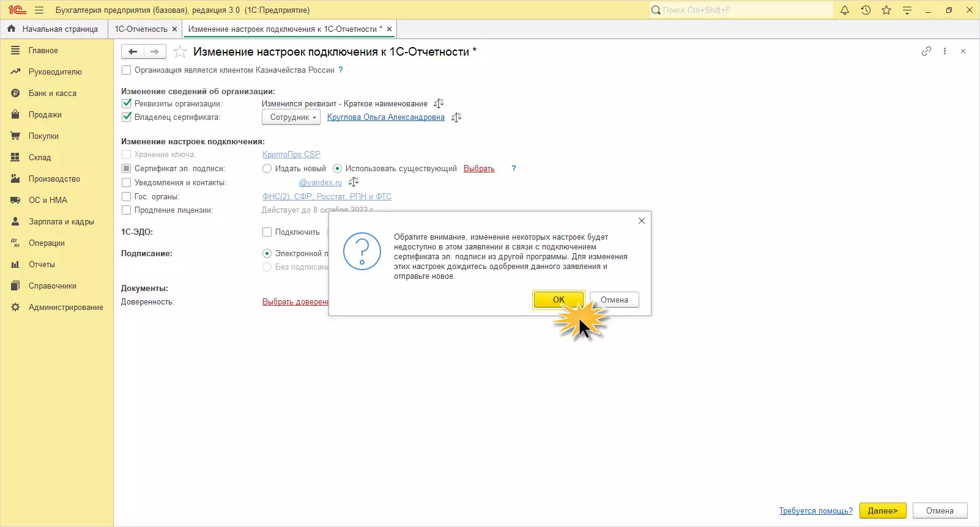Compare organization requisites changes icon
Screen dimensions: 980x527
point(439,103)
